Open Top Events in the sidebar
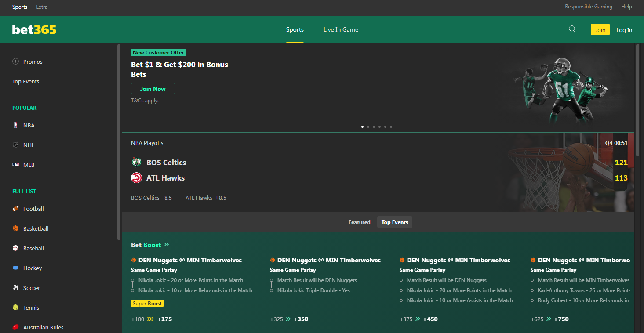Viewport: 644px width, 333px height. 26,81
